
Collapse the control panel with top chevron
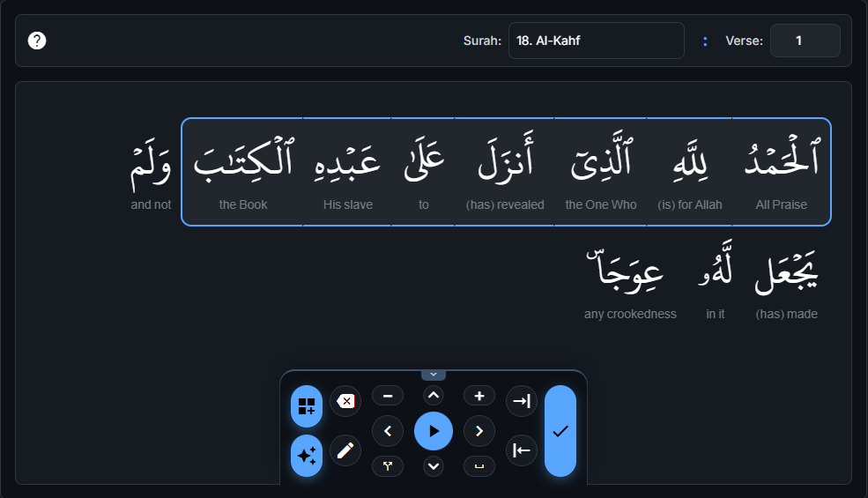(x=434, y=375)
